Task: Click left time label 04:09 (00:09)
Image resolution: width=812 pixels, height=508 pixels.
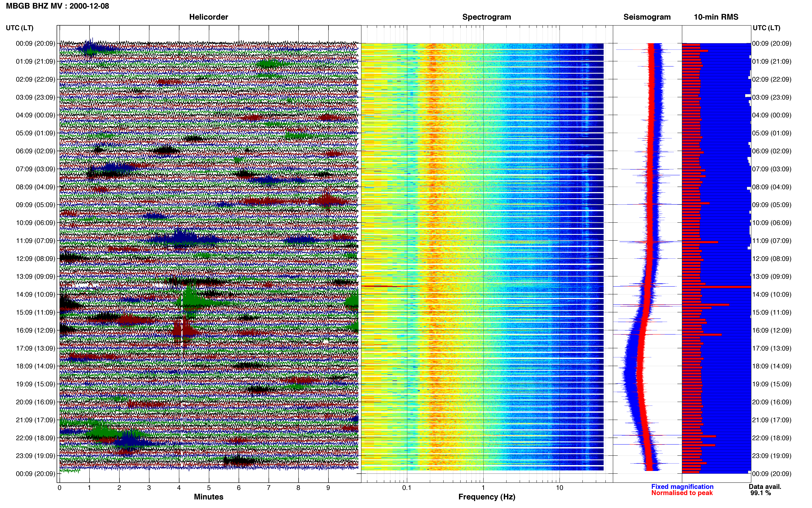Action: click(35, 115)
